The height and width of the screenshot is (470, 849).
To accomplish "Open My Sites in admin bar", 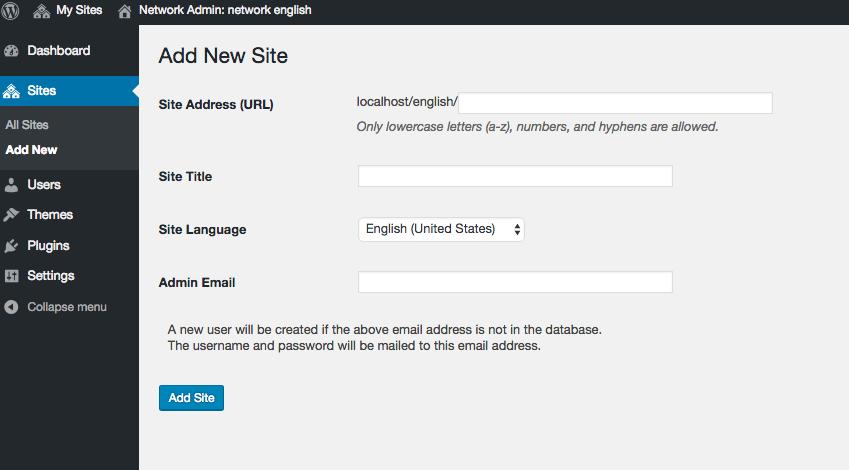I will 79,10.
